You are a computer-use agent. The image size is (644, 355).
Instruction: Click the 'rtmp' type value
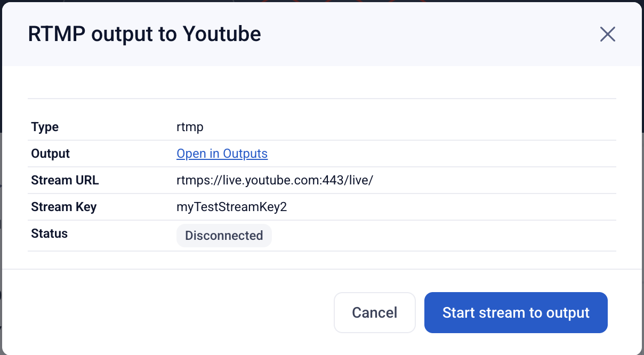[x=190, y=127]
